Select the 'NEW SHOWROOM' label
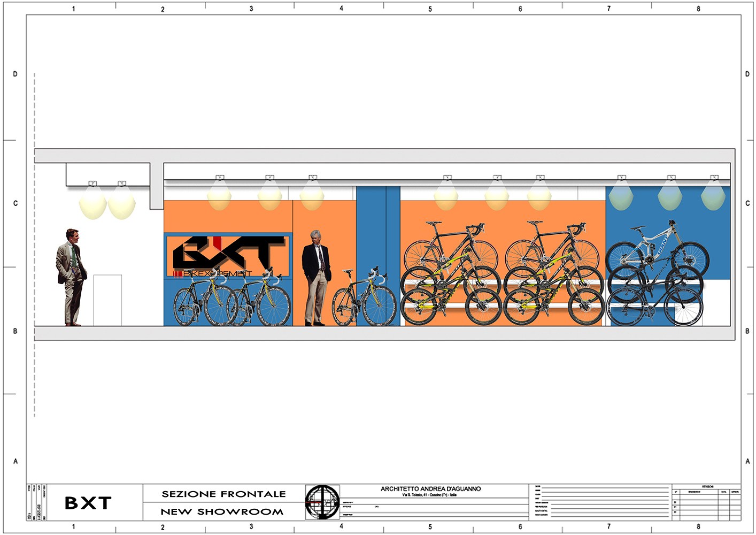 coord(222,512)
